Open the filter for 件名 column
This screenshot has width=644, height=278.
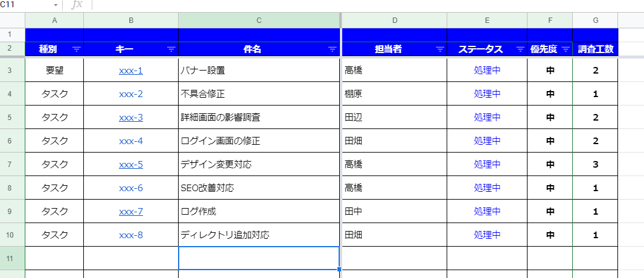click(333, 49)
